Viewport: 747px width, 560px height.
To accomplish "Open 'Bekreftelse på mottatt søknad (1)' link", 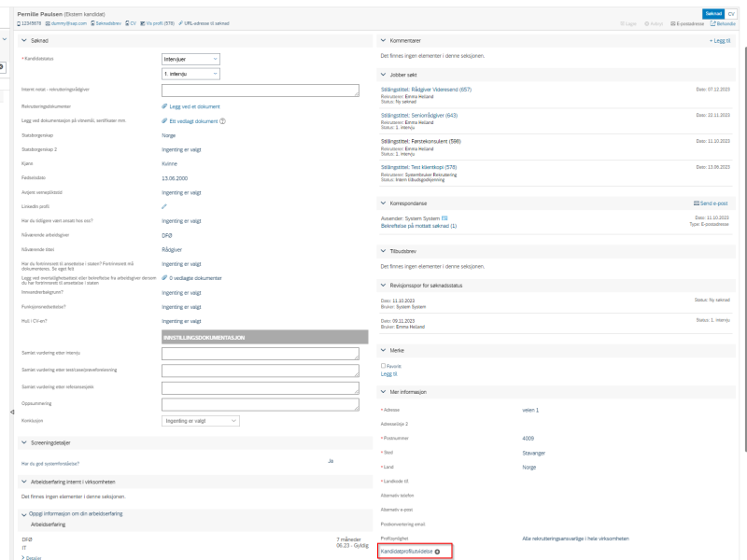I will [418, 226].
